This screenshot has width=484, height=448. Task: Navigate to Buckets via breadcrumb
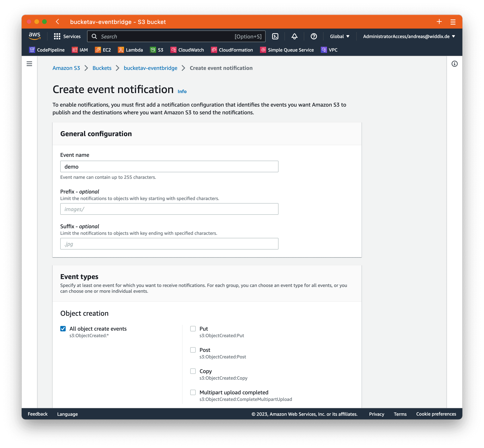pos(102,68)
